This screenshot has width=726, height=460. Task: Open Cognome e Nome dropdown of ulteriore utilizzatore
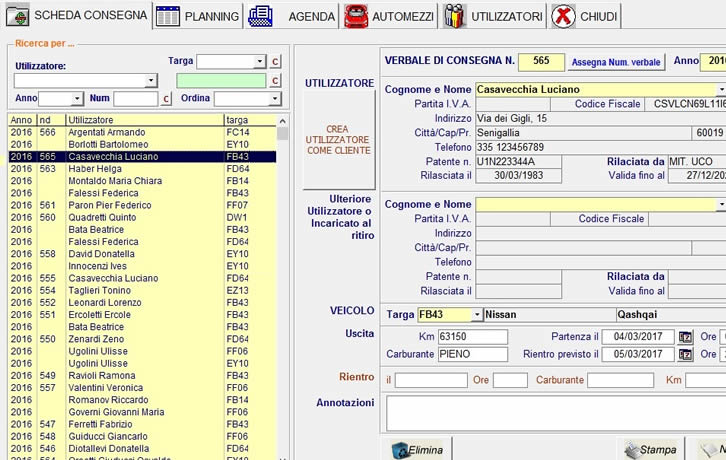(x=721, y=204)
